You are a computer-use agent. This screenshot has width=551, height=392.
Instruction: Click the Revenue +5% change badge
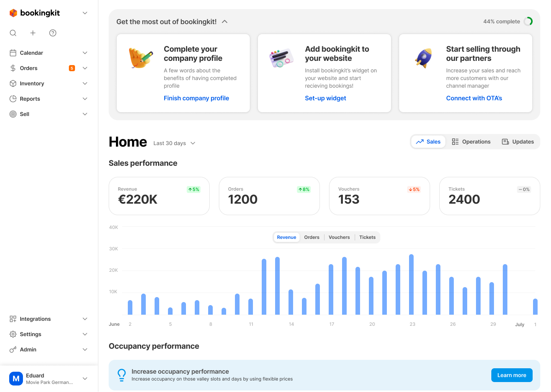[194, 189]
